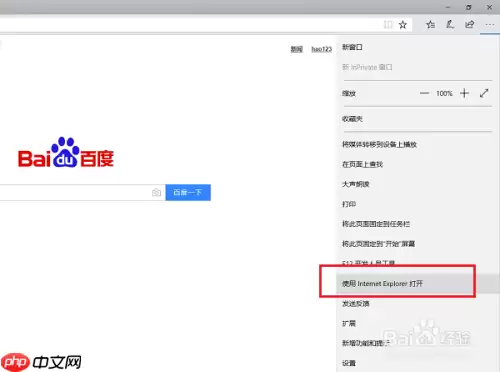Add page to favorites star icon
This screenshot has height=372, width=500.
click(x=403, y=24)
